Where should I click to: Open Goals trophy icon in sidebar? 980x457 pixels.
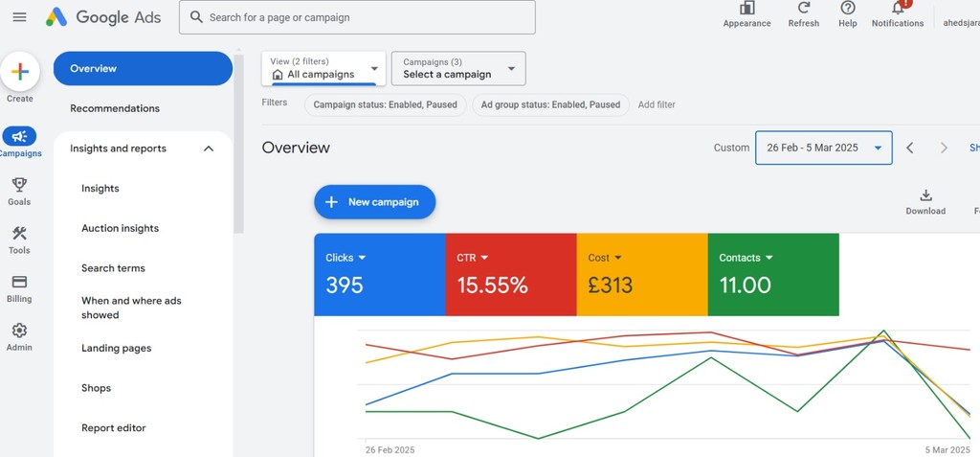pyautogui.click(x=19, y=185)
